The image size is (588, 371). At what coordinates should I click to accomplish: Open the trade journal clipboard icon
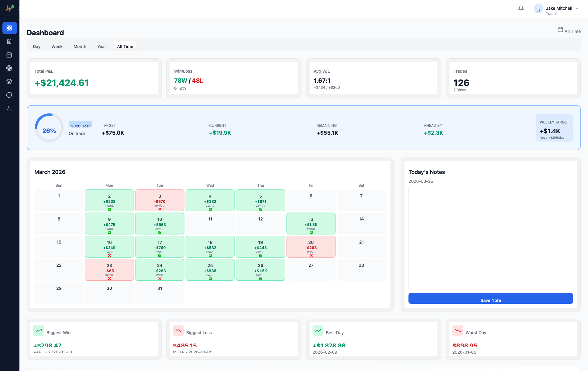(x=9, y=41)
